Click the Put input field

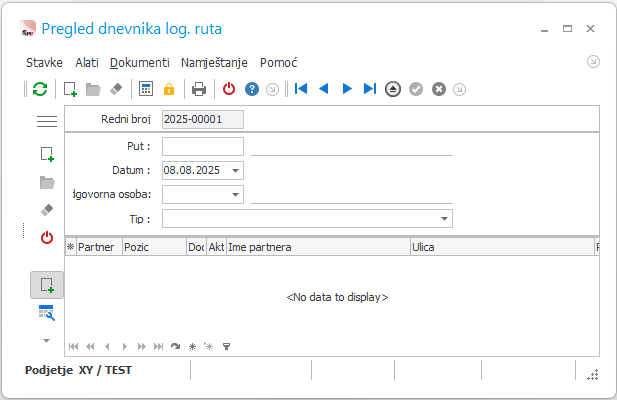(x=203, y=146)
